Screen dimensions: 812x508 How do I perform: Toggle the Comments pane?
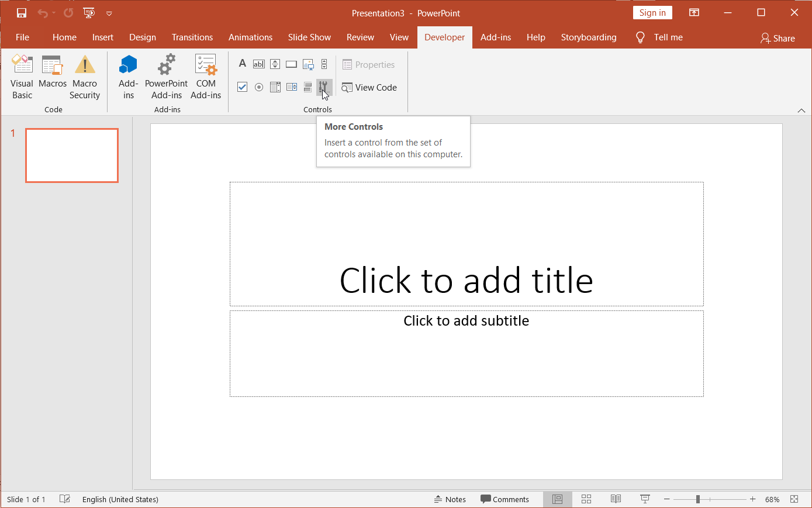click(505, 499)
